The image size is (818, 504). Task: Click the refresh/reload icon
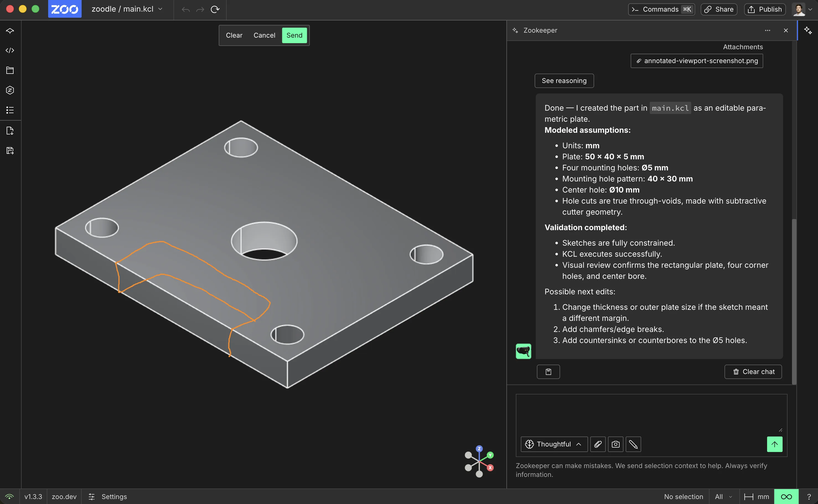pyautogui.click(x=215, y=9)
